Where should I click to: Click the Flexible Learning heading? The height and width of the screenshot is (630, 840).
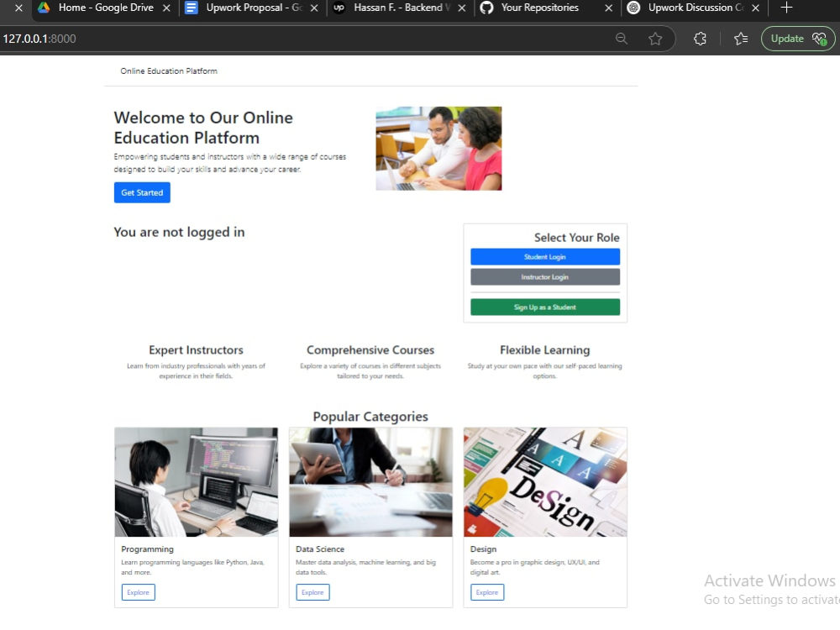[x=545, y=349]
